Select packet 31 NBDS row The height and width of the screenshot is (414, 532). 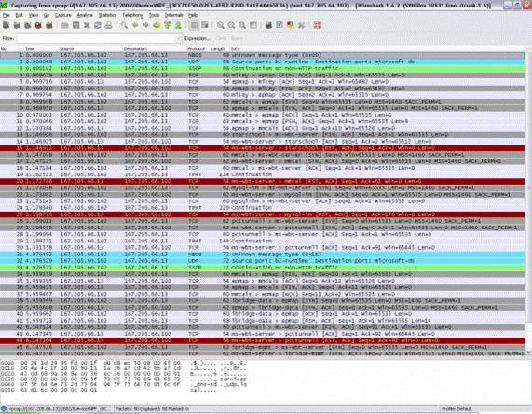[262, 255]
